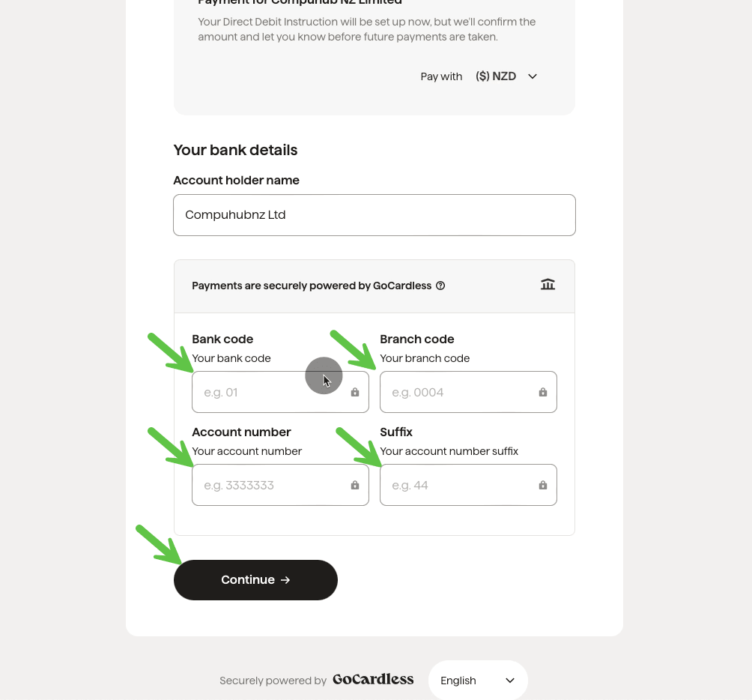Click the lock icon in Branch code field
Viewport: 752px width, 700px height.
tap(543, 393)
